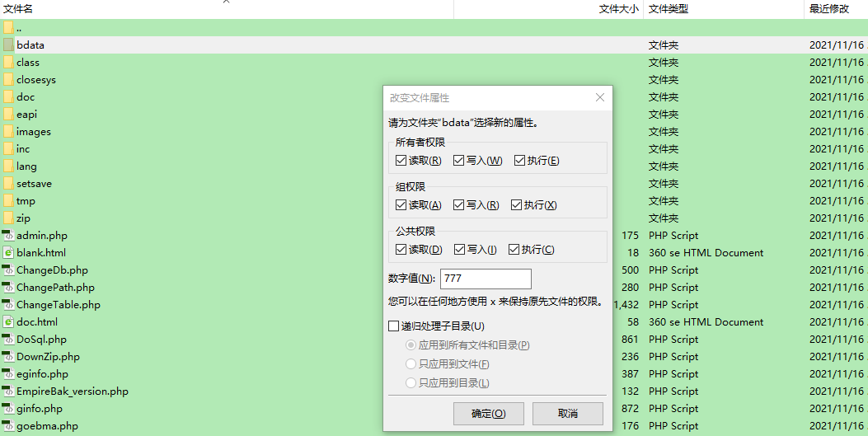The width and height of the screenshot is (868, 436).
Task: Select the eapi folder icon
Action: [8, 114]
